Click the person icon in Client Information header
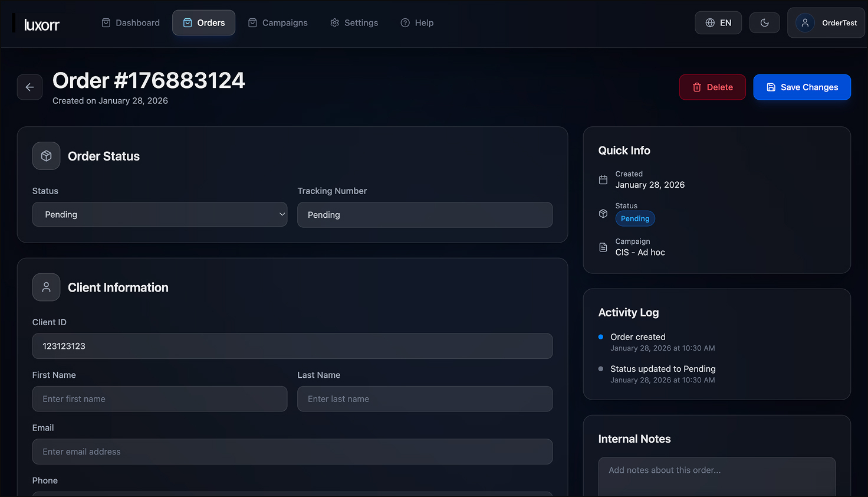868x497 pixels. (46, 287)
